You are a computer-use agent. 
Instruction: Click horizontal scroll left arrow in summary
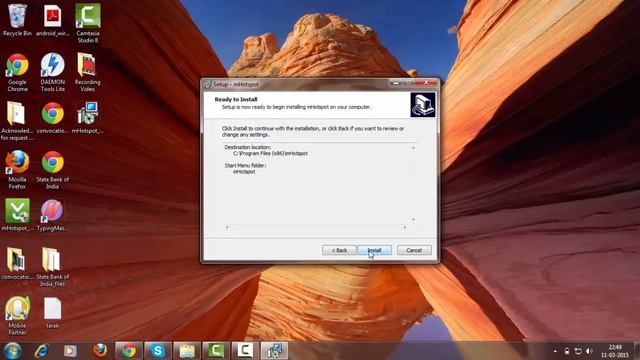tap(227, 227)
